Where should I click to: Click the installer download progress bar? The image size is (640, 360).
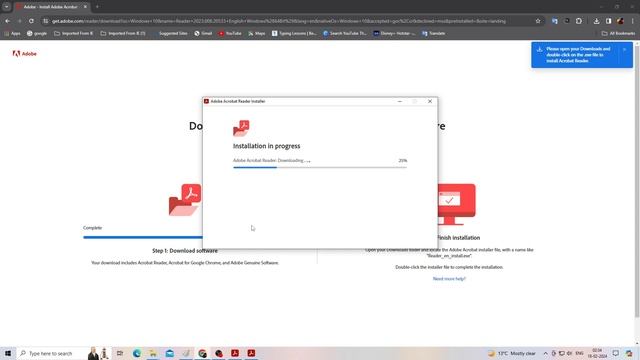[320, 167]
